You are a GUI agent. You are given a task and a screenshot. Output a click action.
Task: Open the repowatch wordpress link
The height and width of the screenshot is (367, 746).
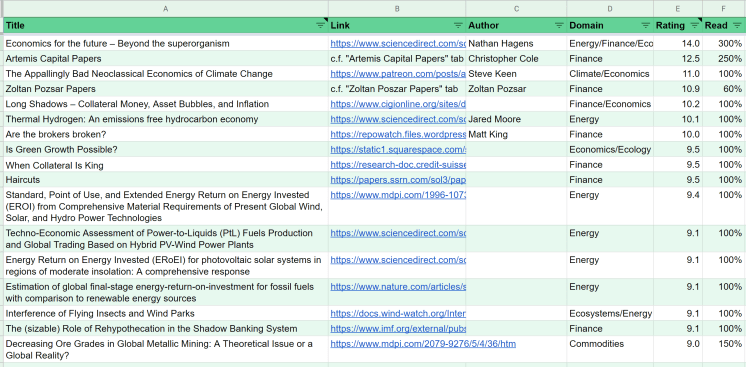coord(398,134)
